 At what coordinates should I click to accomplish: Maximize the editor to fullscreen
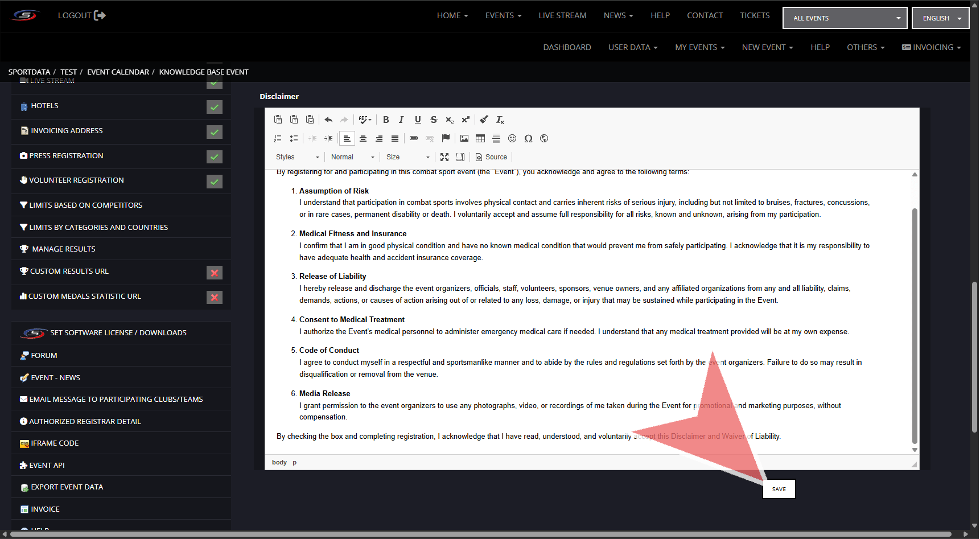click(x=444, y=157)
